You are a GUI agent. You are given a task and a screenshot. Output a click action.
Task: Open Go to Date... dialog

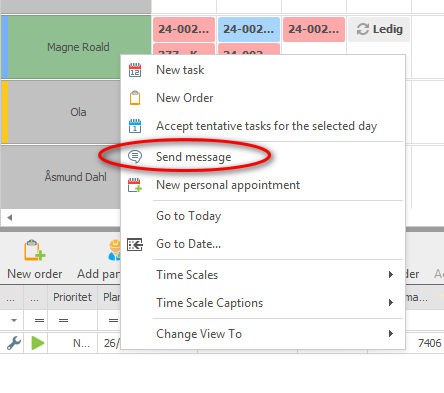(x=263, y=244)
